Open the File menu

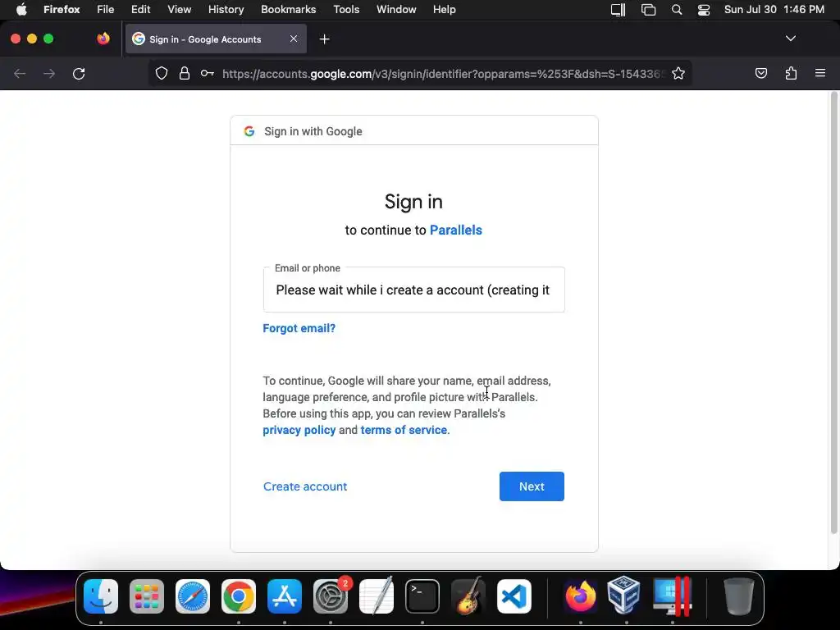pos(106,9)
